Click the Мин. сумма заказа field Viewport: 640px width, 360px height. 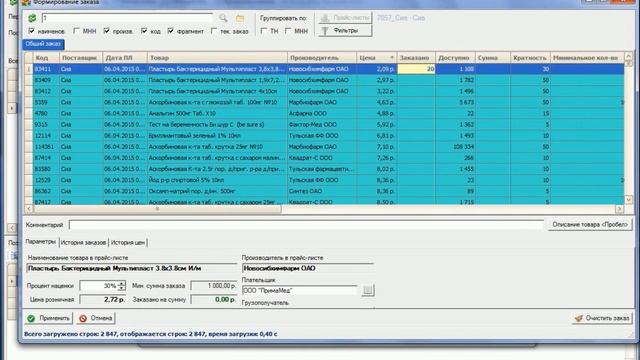tap(214, 286)
